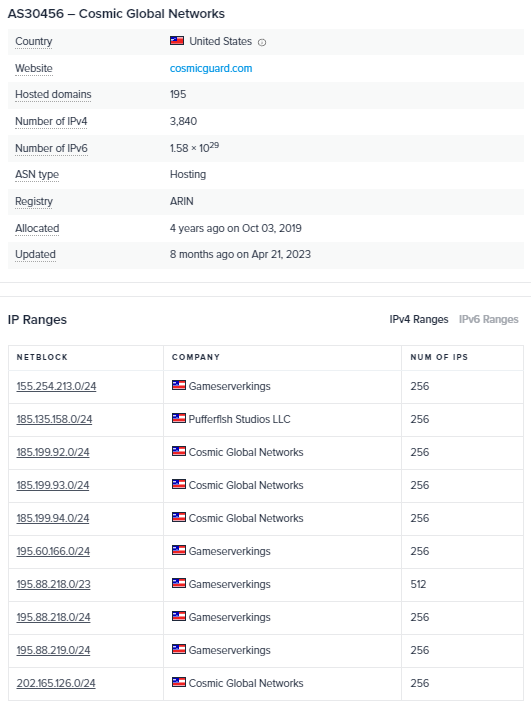Click the NETBLOCK column header
This screenshot has height=716, width=531.
coord(42,357)
